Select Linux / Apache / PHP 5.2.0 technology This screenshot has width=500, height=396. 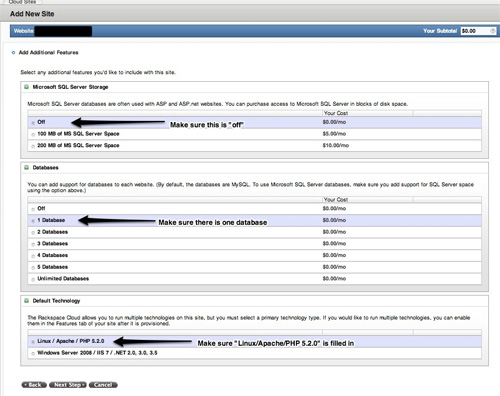[x=33, y=342]
